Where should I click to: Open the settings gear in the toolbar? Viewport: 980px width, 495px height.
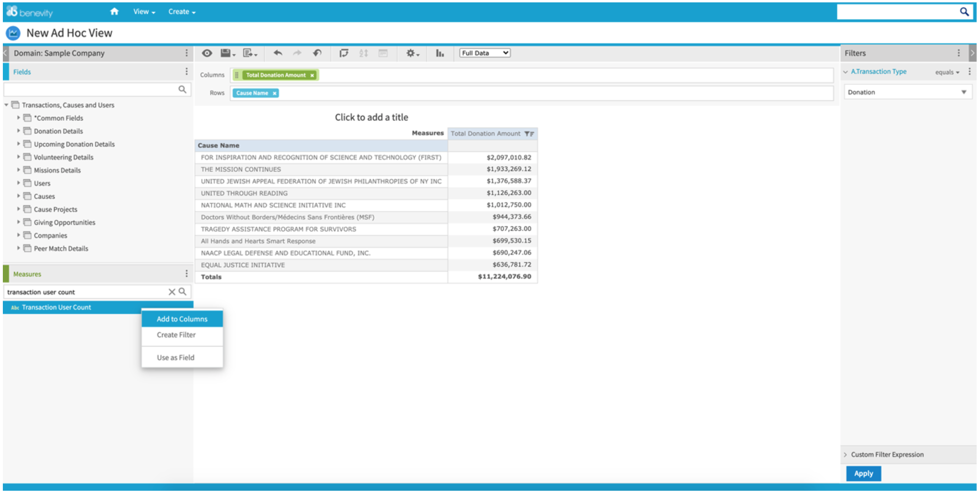click(x=410, y=53)
